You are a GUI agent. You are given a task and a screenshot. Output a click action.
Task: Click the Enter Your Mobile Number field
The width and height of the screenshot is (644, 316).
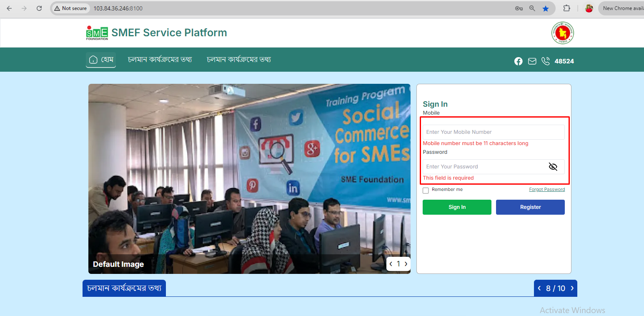click(494, 132)
